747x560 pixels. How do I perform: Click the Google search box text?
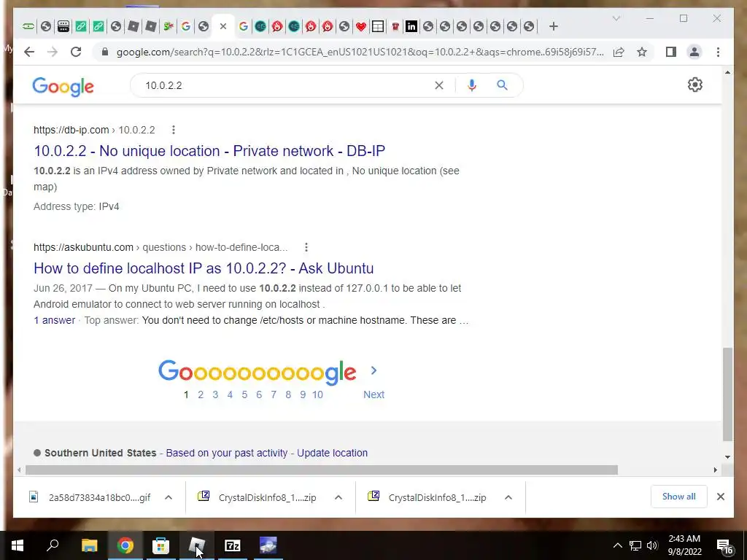163,85
